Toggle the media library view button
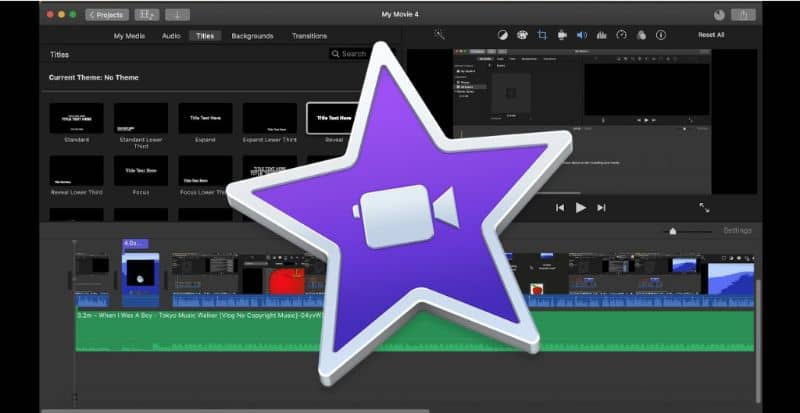The height and width of the screenshot is (413, 800). coord(147,15)
